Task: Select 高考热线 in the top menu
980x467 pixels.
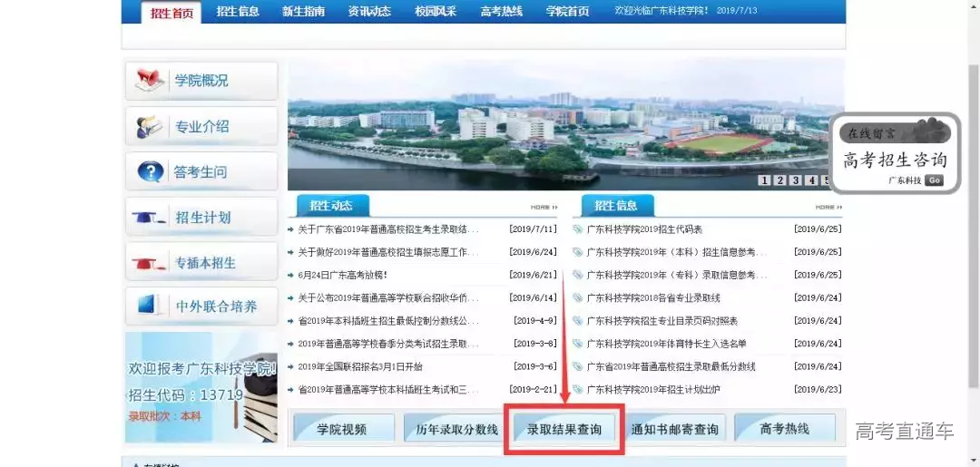Action: tap(502, 12)
